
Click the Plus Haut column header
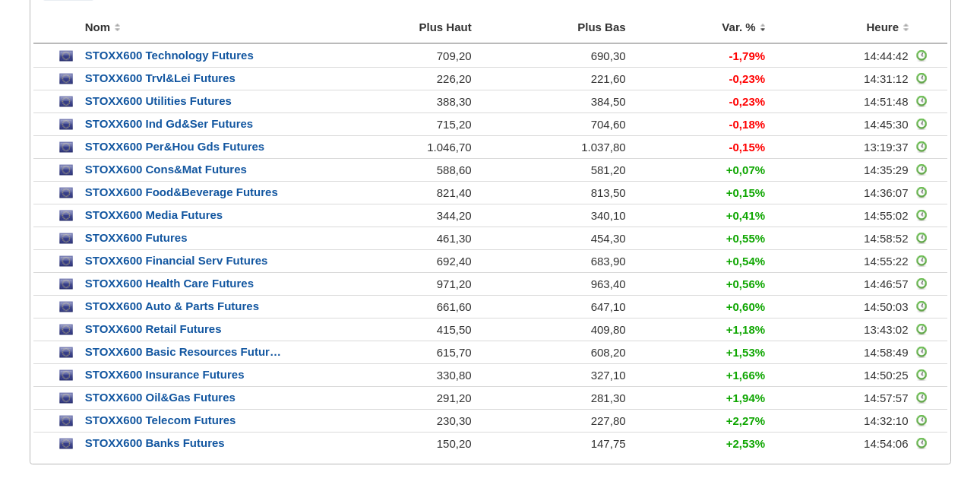pos(445,27)
